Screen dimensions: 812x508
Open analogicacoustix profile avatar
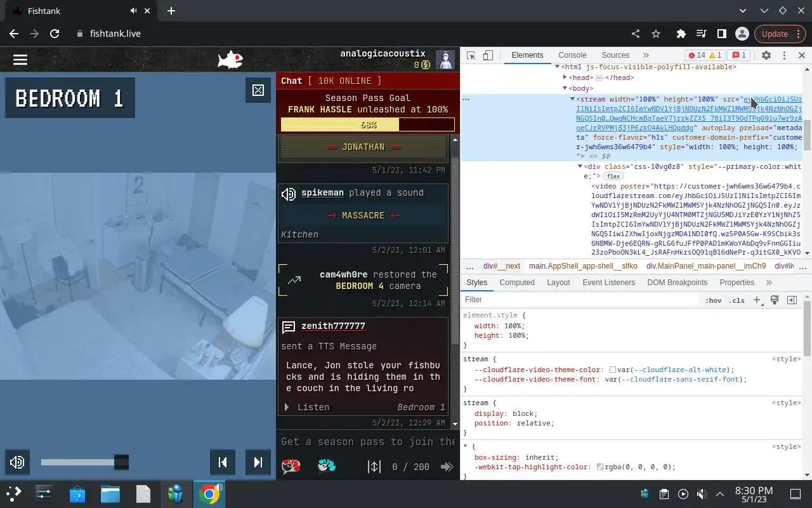(445, 60)
